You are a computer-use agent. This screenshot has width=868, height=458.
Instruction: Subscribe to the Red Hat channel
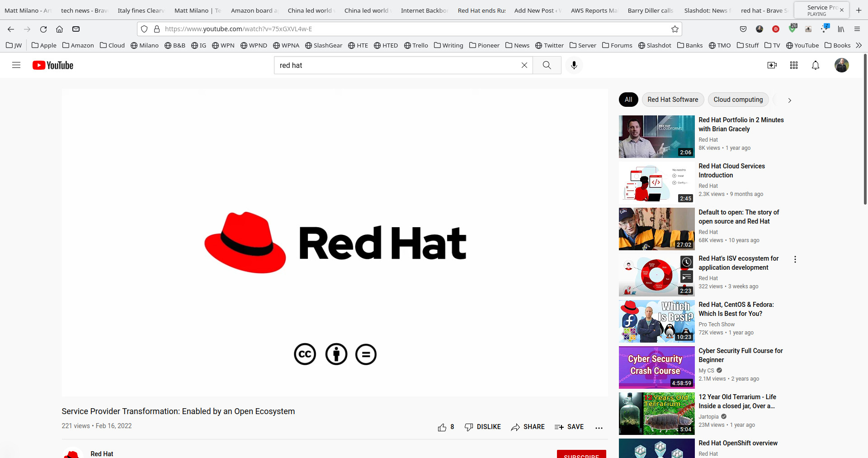pyautogui.click(x=581, y=454)
